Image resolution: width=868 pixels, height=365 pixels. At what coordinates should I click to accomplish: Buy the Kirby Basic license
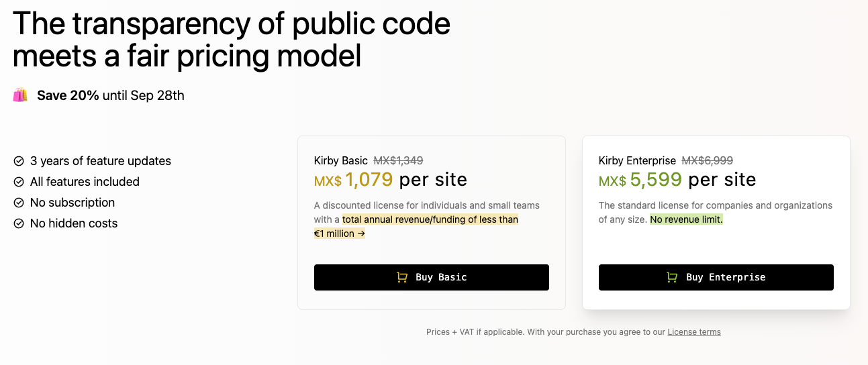tap(432, 277)
